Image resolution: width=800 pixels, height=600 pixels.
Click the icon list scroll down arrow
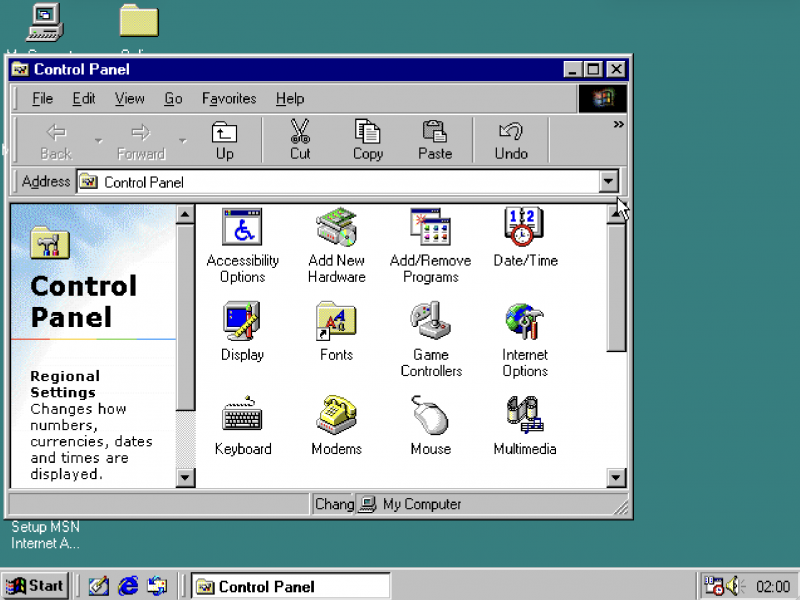pyautogui.click(x=616, y=478)
